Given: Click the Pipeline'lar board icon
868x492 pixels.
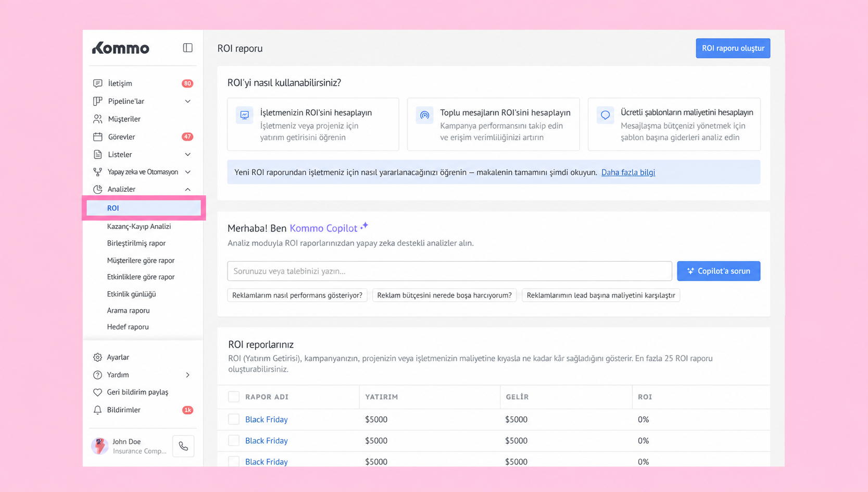Looking at the screenshot, I should point(97,101).
